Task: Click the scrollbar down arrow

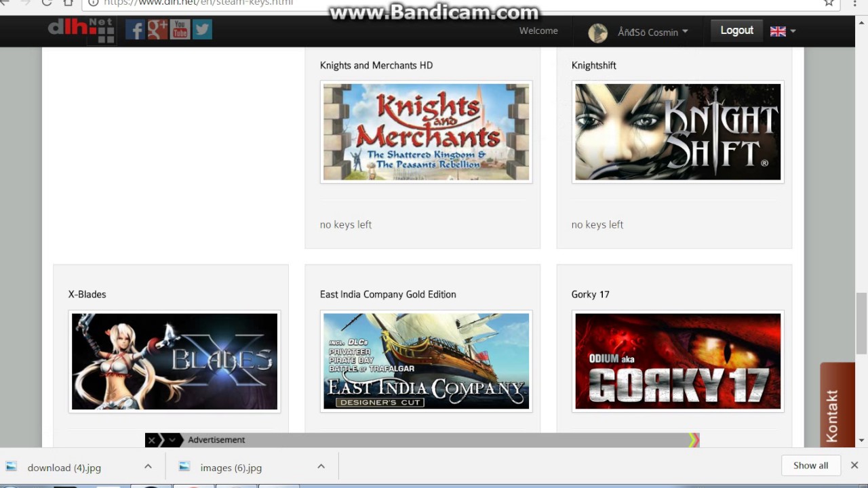Action: click(x=862, y=441)
